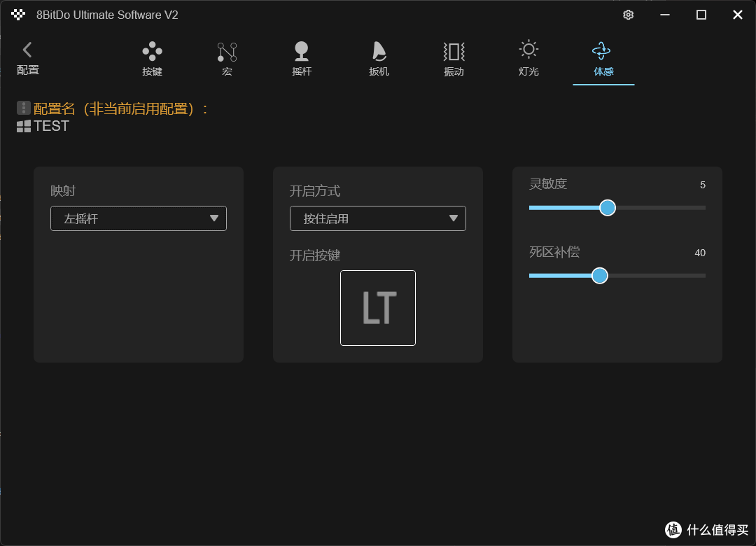The height and width of the screenshot is (546, 756).
Task: Open the 灯光 lighting tab
Action: [x=528, y=59]
